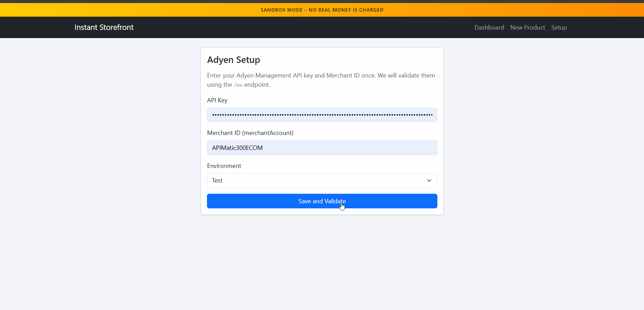Click the Merchant ID (merchantAccount) label
This screenshot has width=644, height=310.
(x=250, y=133)
